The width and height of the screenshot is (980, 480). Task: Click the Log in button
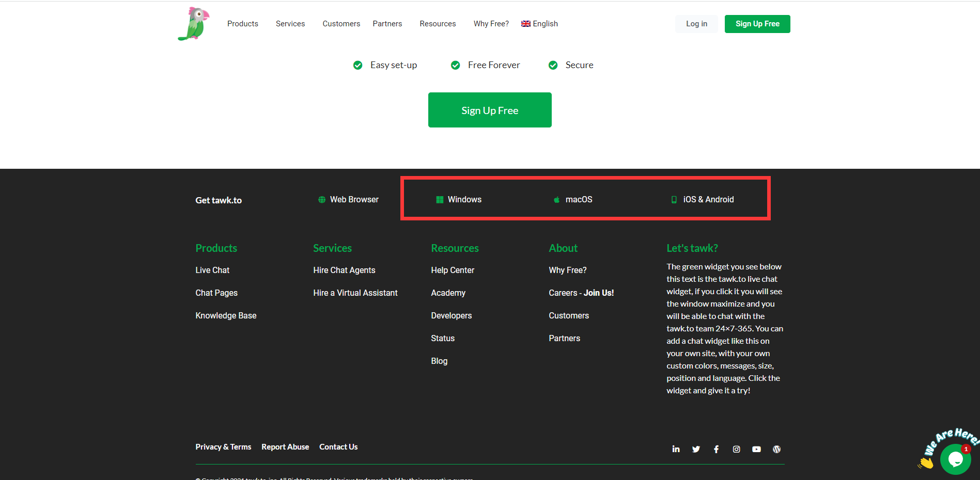coord(696,24)
